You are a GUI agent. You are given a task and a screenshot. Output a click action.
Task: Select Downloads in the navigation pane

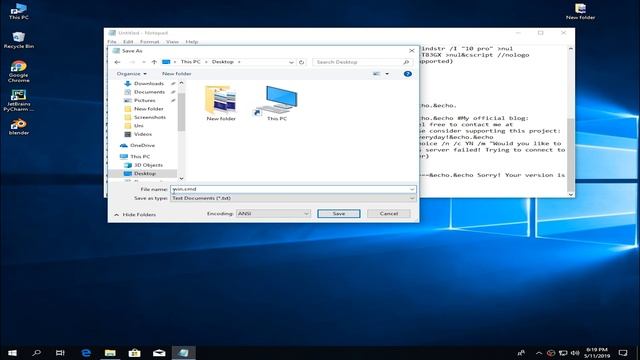149,84
